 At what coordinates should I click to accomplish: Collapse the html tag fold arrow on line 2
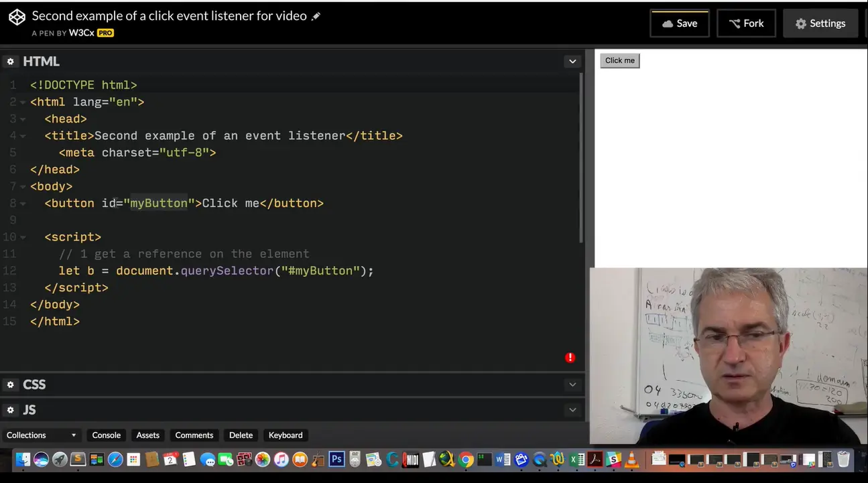[x=23, y=102]
